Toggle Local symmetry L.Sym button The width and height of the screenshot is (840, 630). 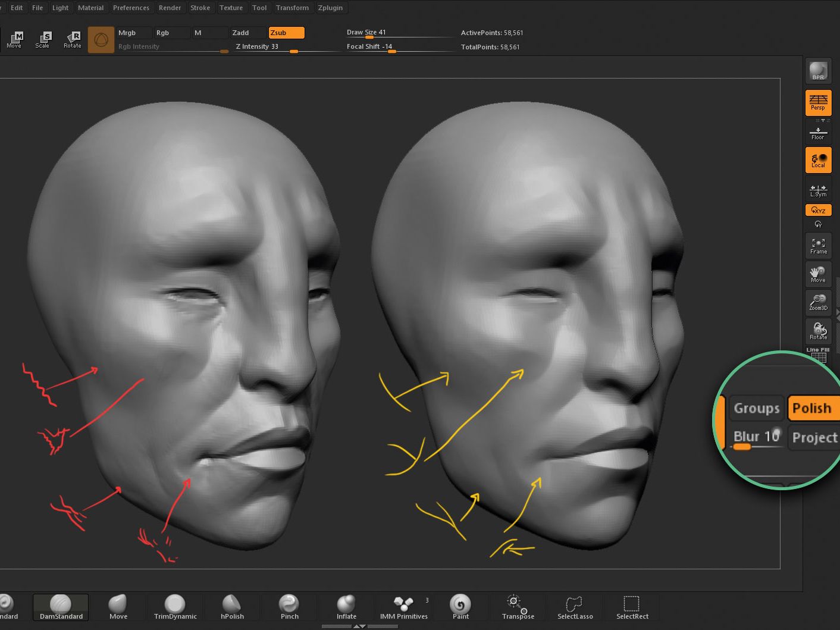[818, 190]
